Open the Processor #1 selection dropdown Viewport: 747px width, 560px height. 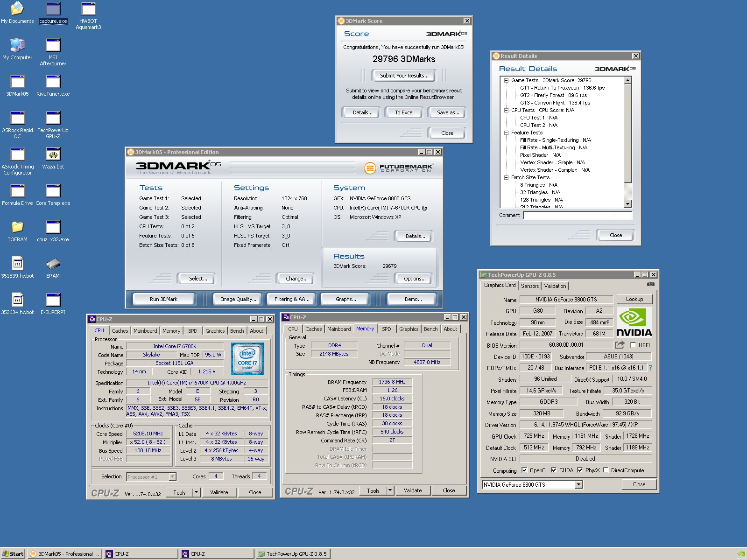(x=172, y=476)
